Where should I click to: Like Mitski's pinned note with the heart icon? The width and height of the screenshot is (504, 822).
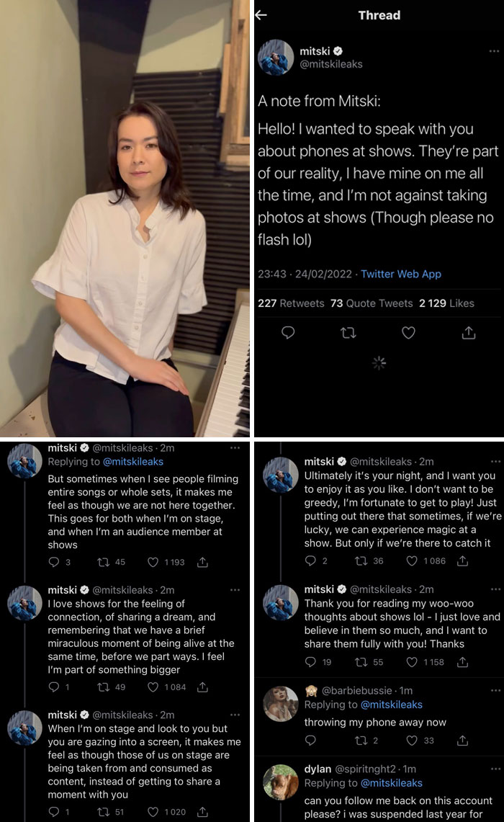click(408, 333)
